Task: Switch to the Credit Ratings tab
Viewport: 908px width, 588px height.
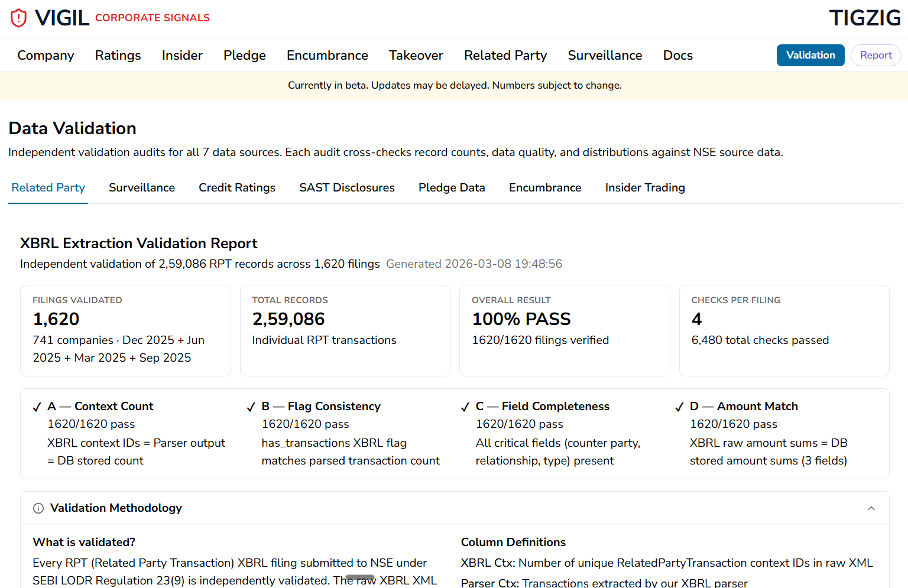Action: coord(237,188)
